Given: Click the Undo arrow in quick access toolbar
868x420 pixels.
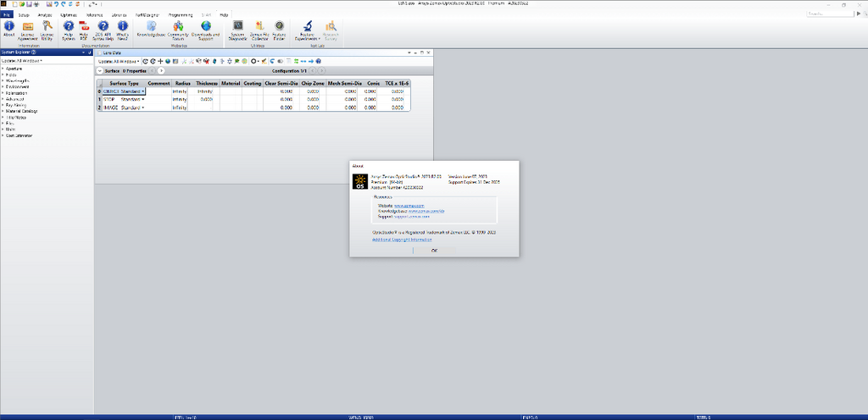Looking at the screenshot, I should point(56,4).
